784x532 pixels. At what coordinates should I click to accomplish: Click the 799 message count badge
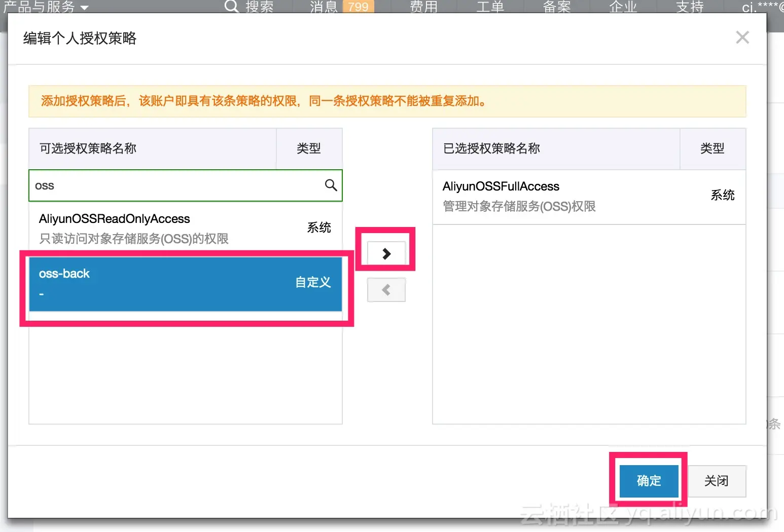pos(359,7)
